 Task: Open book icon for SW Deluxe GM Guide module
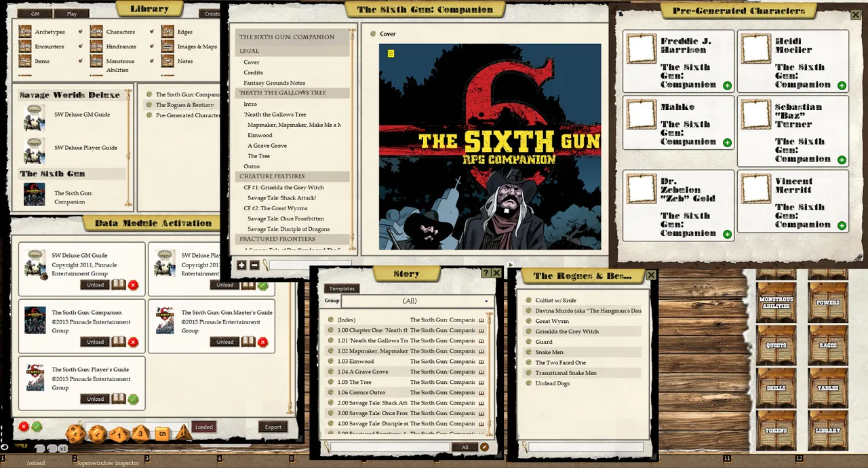119,285
